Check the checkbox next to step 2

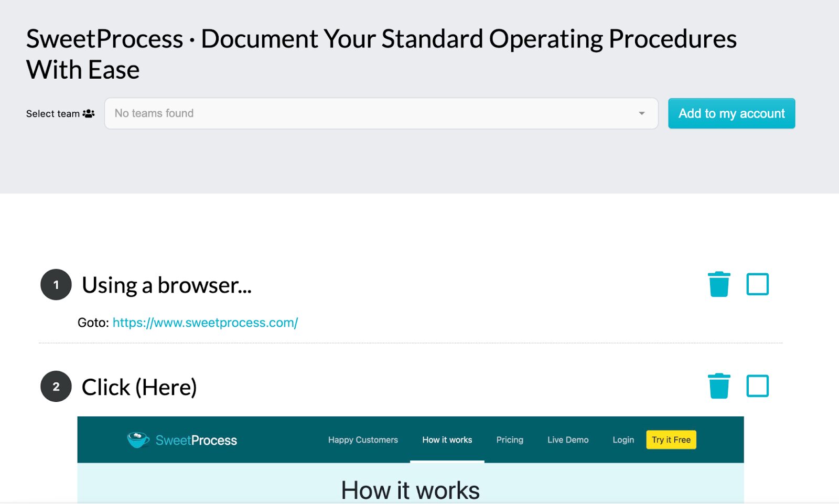pos(757,385)
